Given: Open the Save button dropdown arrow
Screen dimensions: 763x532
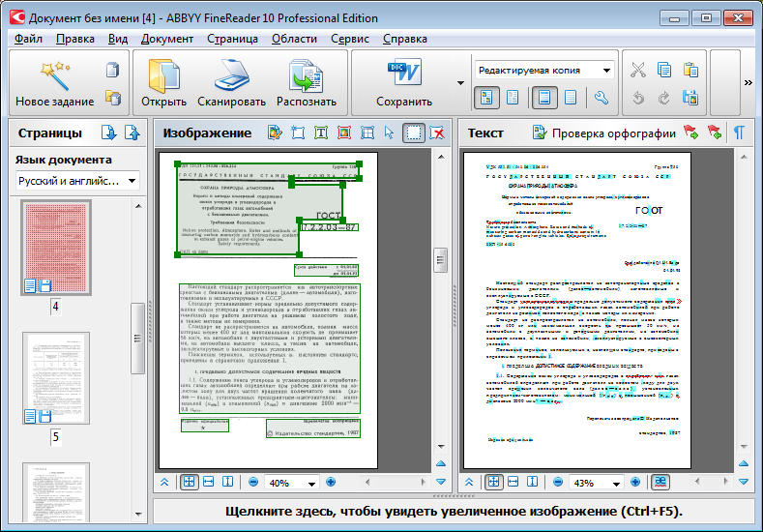Looking at the screenshot, I should (460, 83).
